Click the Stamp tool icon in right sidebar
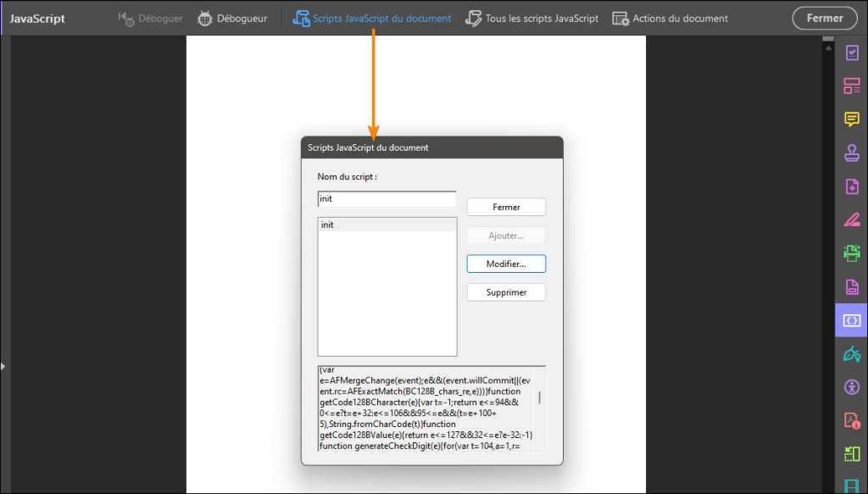Image resolution: width=868 pixels, height=494 pixels. click(851, 153)
